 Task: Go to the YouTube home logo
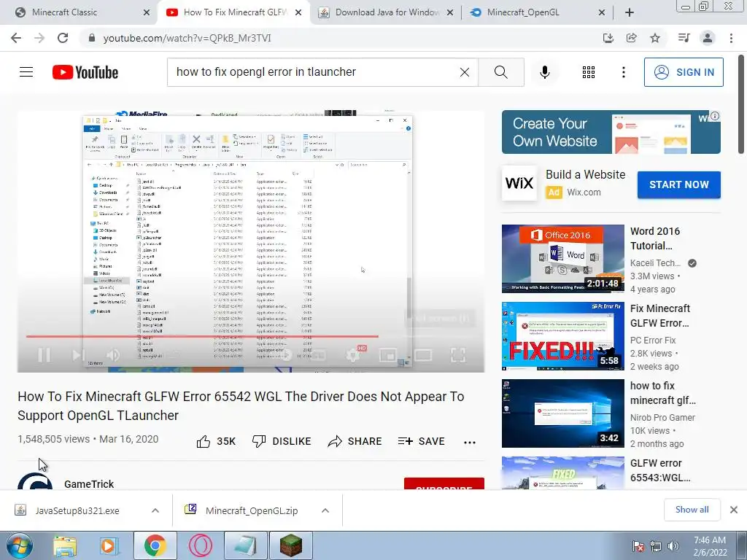(x=85, y=72)
